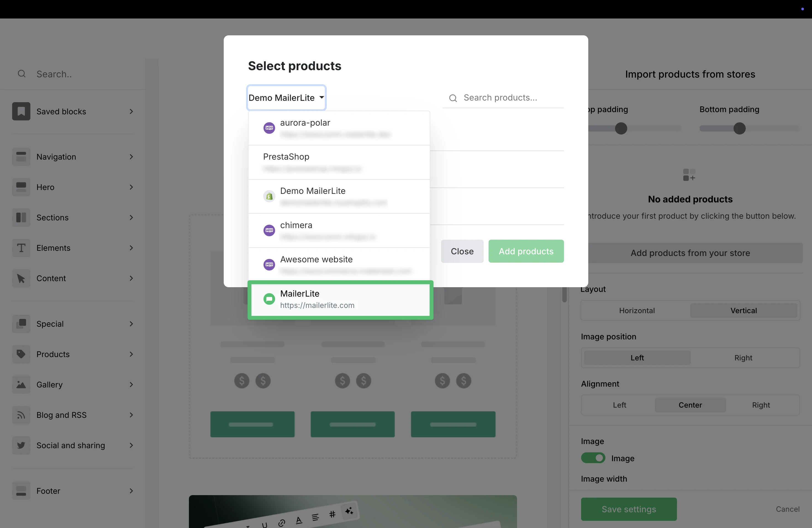Click the Elements text icon
Viewport: 812px width, 528px height.
coord(21,248)
